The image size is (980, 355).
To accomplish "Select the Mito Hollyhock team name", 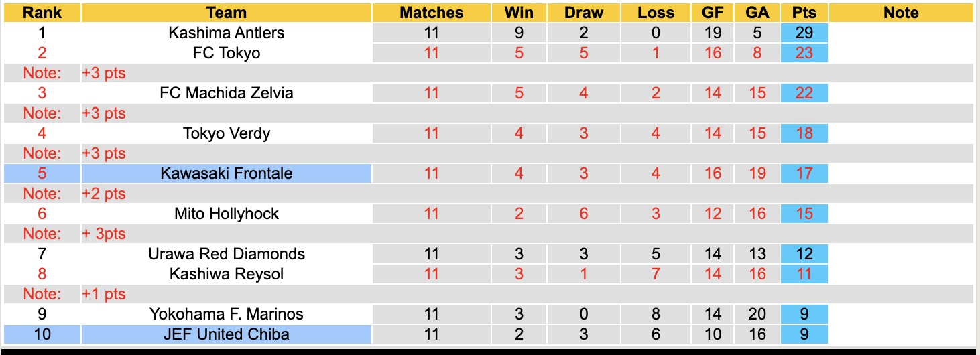I will coord(227,214).
